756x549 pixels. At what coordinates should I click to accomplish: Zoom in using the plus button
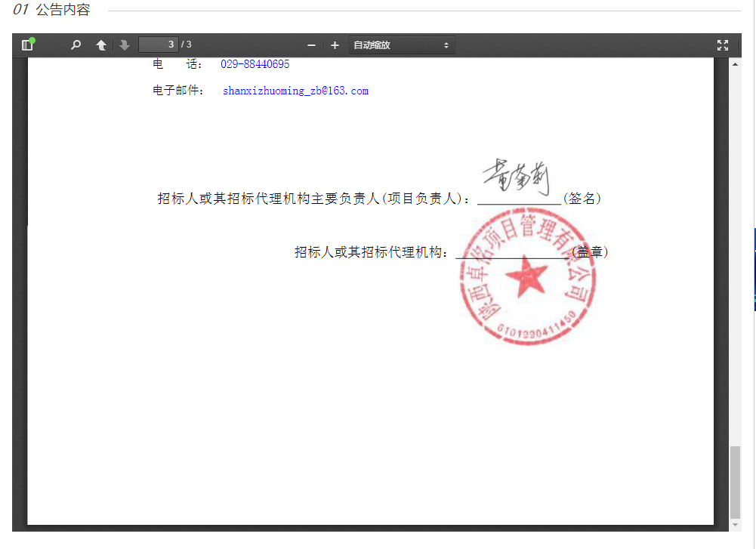[335, 45]
